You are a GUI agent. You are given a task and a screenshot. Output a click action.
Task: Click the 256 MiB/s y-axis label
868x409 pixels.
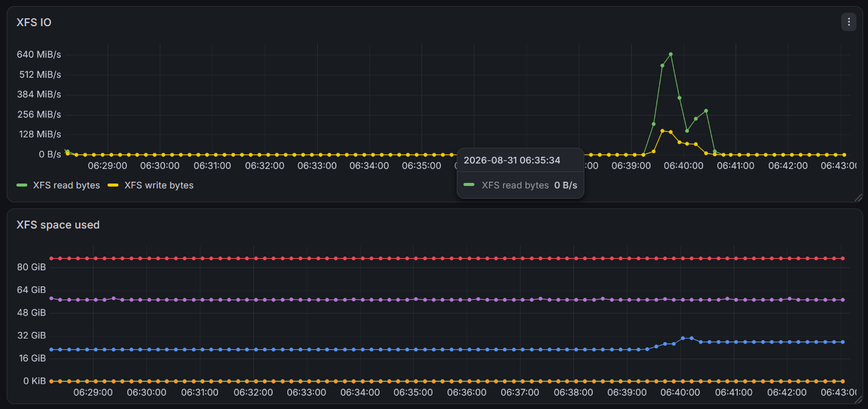[39, 114]
